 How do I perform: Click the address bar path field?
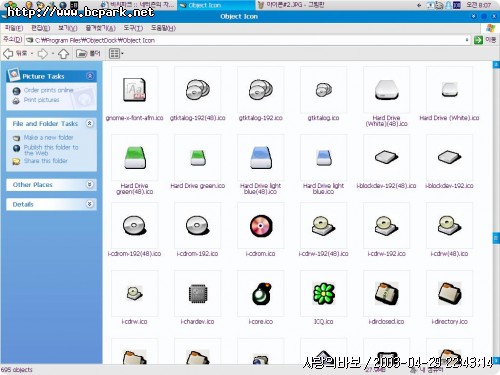click(247, 40)
